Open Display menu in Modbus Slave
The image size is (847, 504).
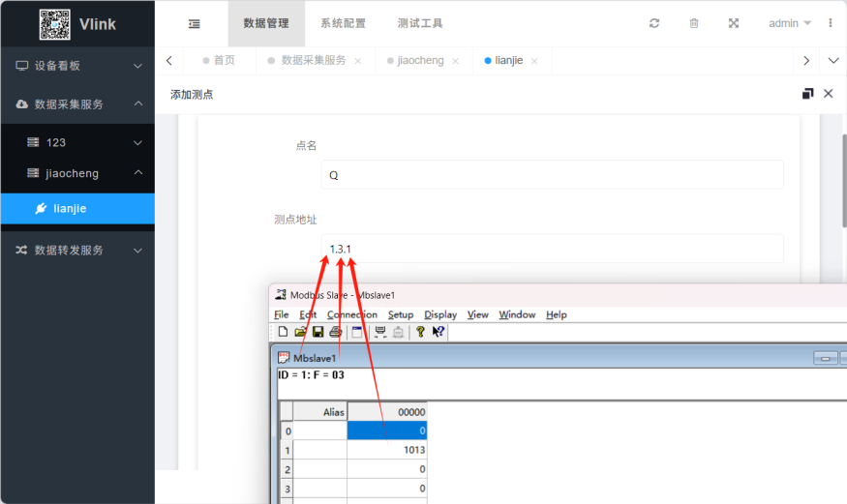[x=440, y=314]
